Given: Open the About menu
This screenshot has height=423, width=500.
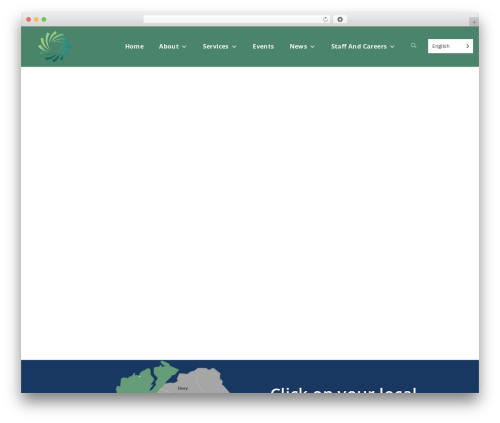Looking at the screenshot, I should (169, 46).
